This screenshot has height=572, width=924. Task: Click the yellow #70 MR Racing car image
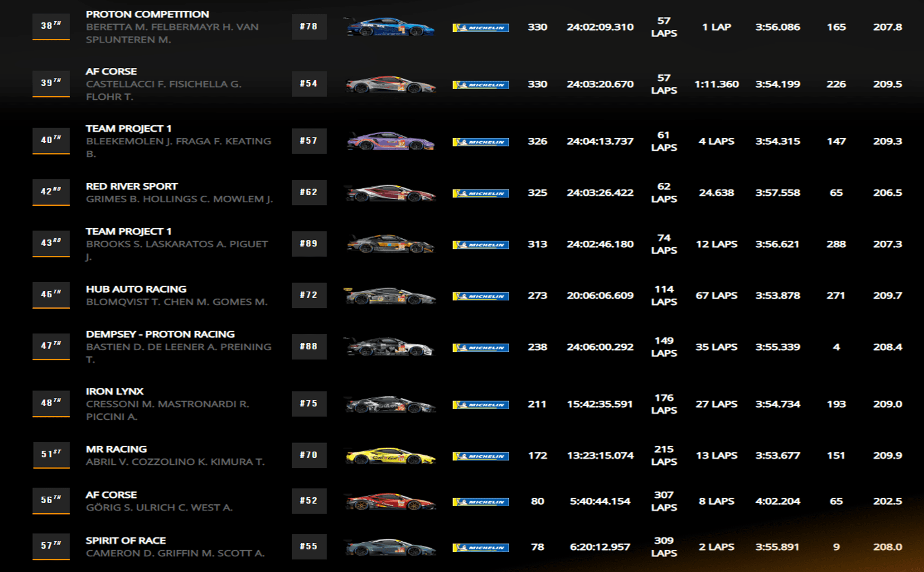coord(390,456)
